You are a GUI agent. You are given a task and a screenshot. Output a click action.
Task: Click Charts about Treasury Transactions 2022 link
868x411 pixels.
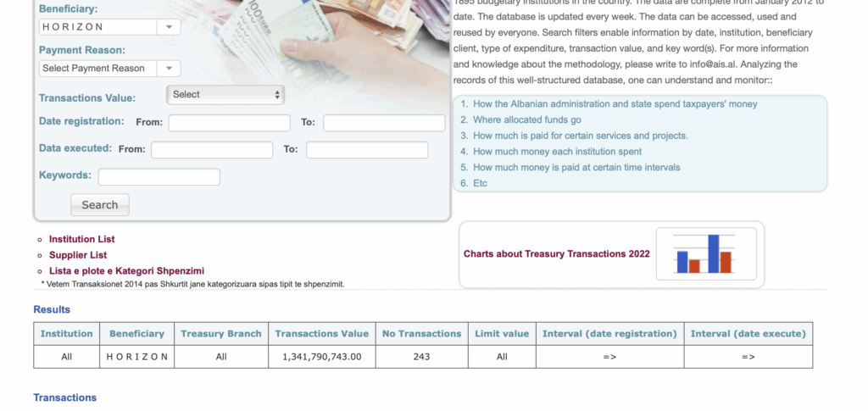pyautogui.click(x=556, y=254)
